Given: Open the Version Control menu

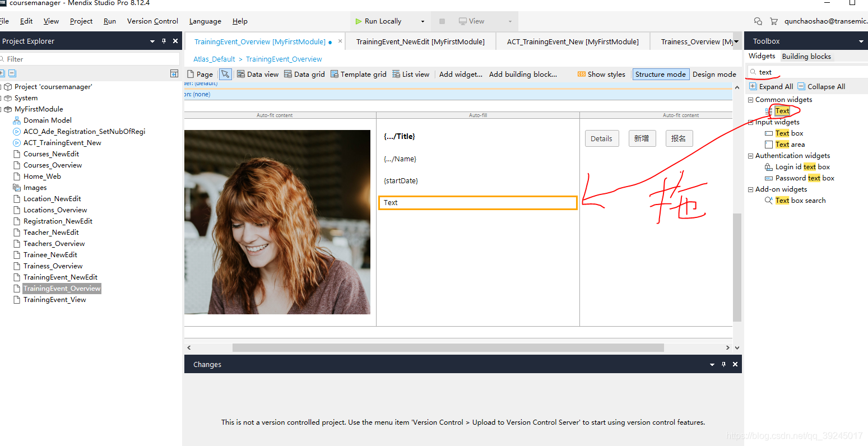Looking at the screenshot, I should (x=152, y=21).
